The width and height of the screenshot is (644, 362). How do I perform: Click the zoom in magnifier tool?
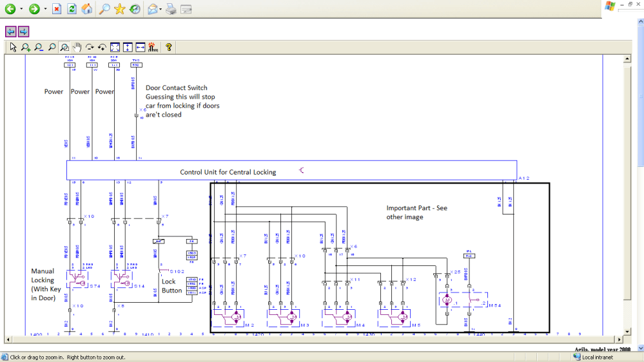pyautogui.click(x=26, y=47)
